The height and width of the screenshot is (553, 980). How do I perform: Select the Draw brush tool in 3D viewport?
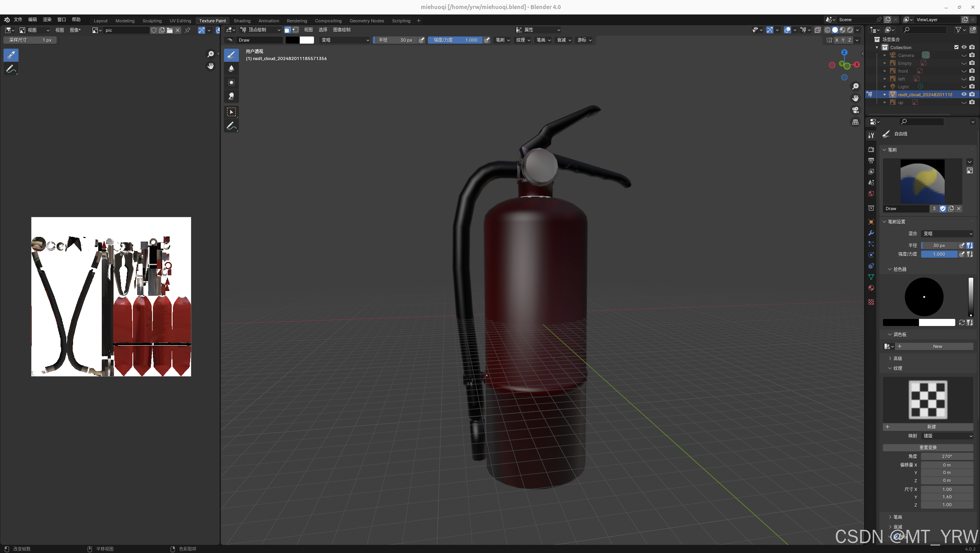231,55
